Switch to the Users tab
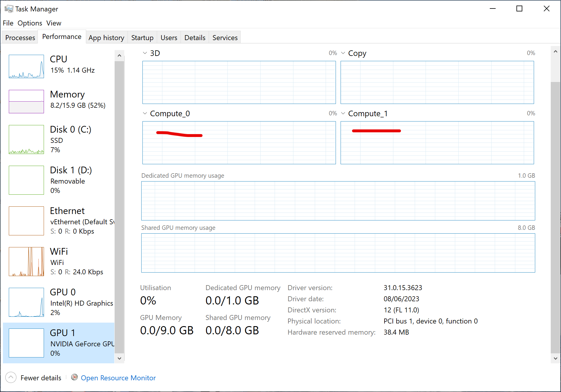This screenshot has height=392, width=561. pos(169,37)
